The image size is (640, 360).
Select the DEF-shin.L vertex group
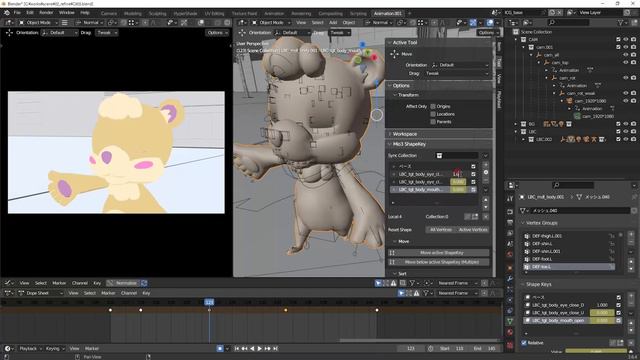[569, 244]
